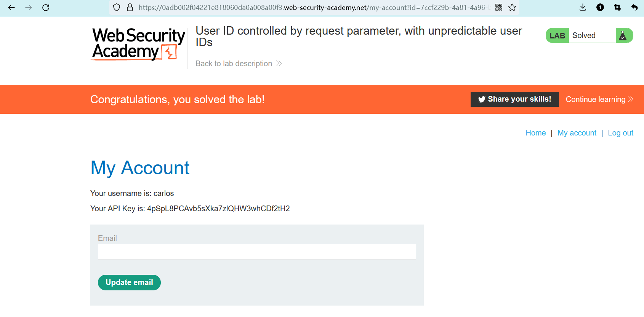Reload the current page

tap(46, 8)
